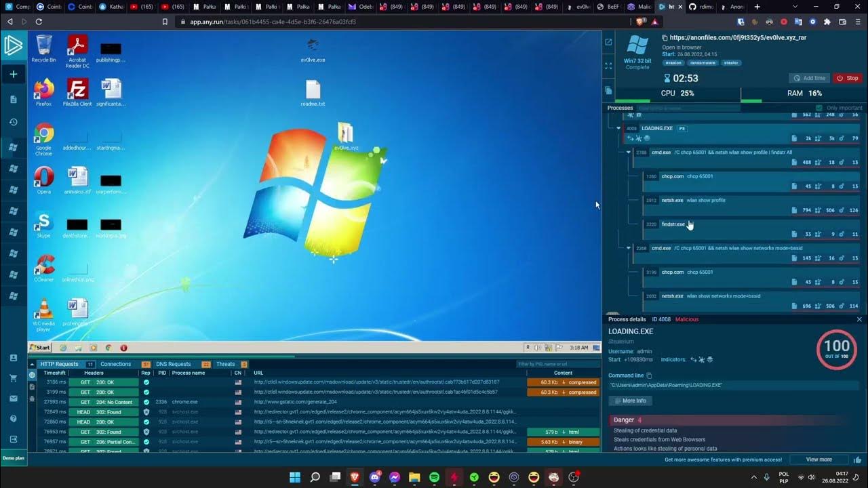
Task: Select ev0lve.xyz archive on VM desktop
Action: tap(346, 136)
